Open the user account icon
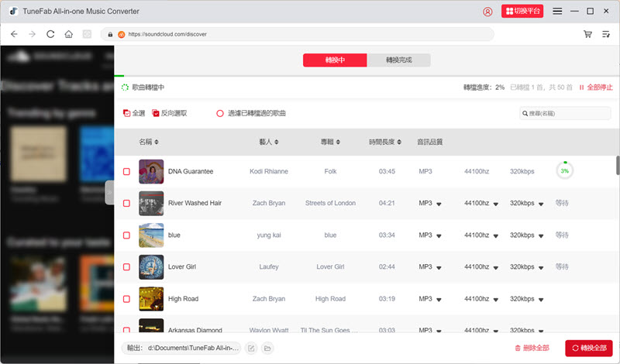The height and width of the screenshot is (364, 620). [487, 12]
